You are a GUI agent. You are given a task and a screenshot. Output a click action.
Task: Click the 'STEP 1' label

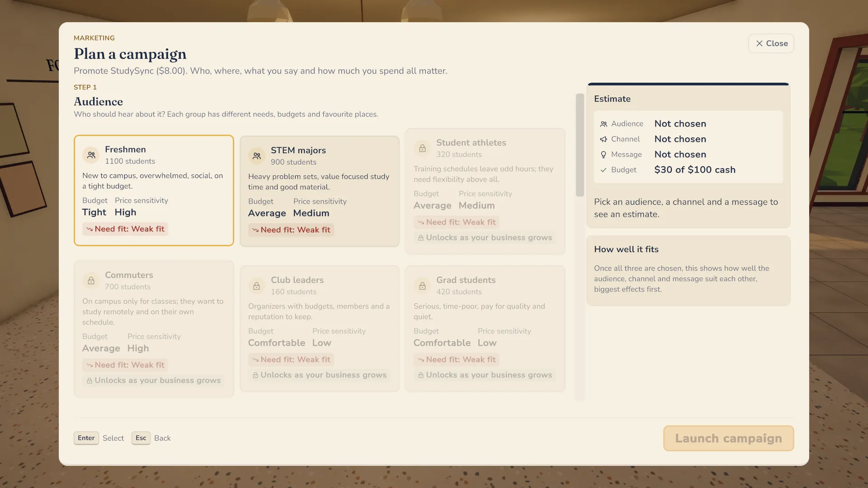coord(85,87)
